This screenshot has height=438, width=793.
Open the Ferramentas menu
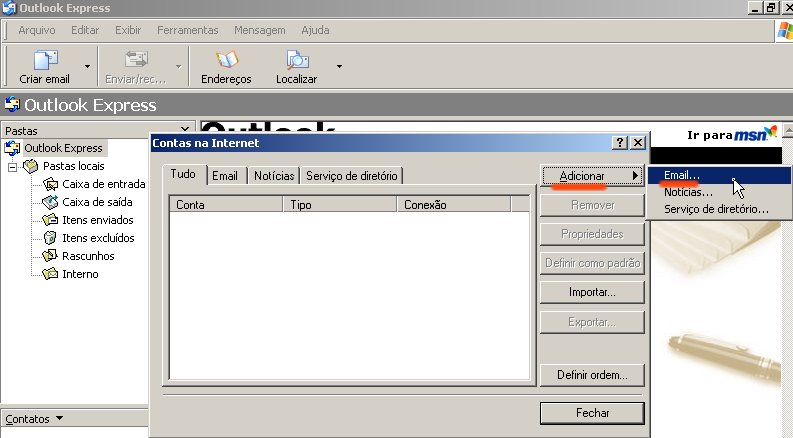tap(188, 30)
